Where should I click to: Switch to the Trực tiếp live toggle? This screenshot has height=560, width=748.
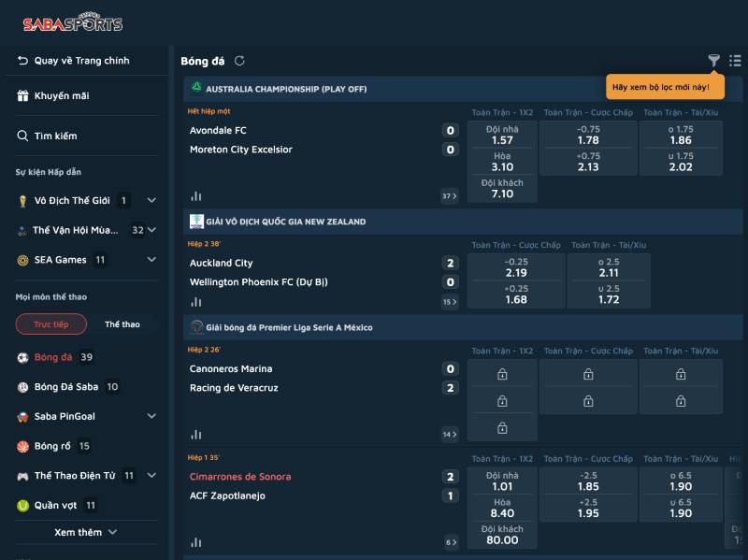51,324
